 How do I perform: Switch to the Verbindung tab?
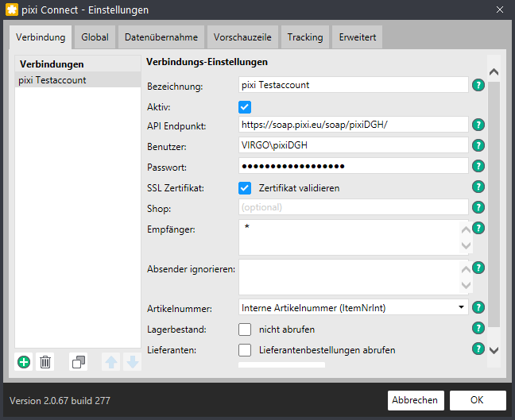point(41,37)
